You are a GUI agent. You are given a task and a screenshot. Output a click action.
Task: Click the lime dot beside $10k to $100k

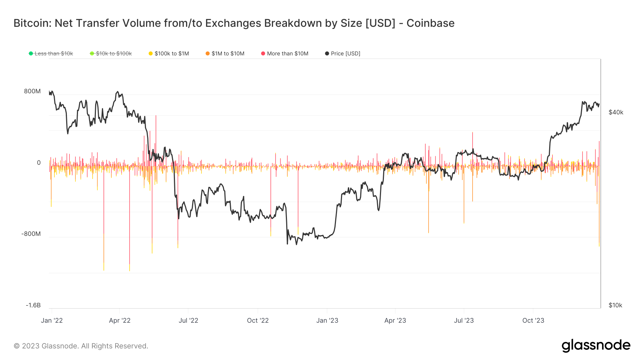(x=92, y=54)
